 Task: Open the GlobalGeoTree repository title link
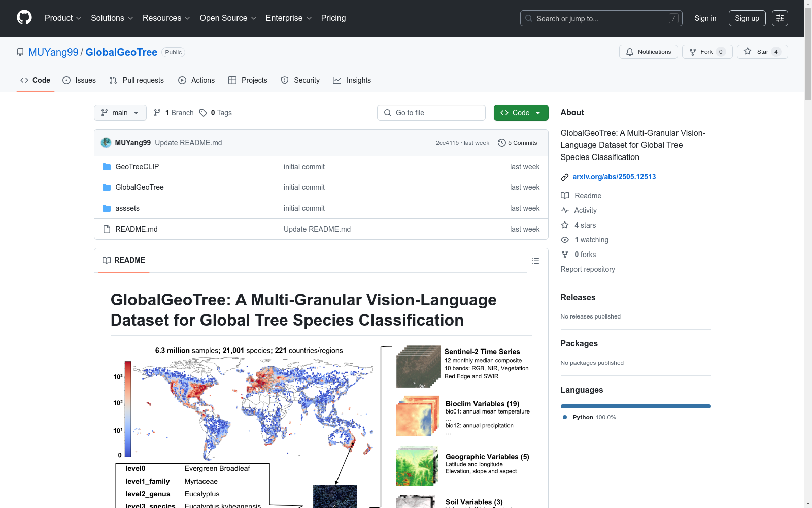click(x=121, y=52)
